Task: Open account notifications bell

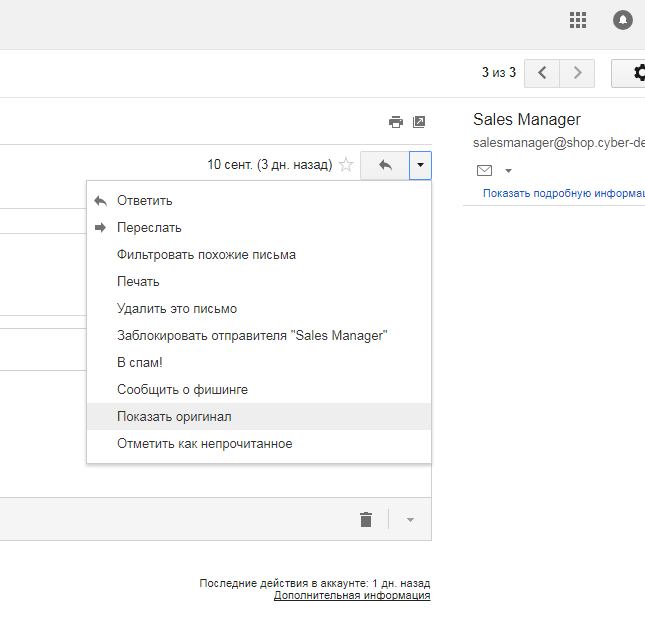Action: (623, 20)
